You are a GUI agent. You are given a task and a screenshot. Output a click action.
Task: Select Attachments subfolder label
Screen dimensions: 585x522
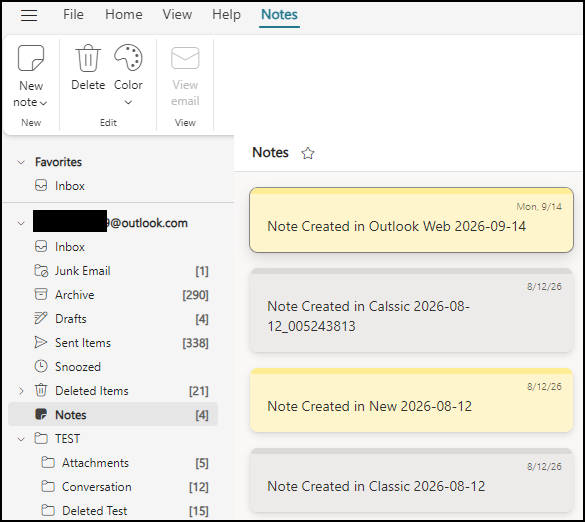95,463
